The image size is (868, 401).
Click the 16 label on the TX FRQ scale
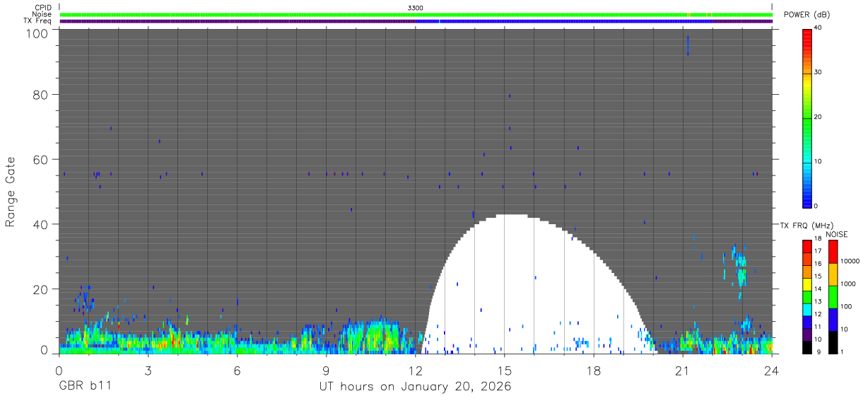pyautogui.click(x=819, y=264)
